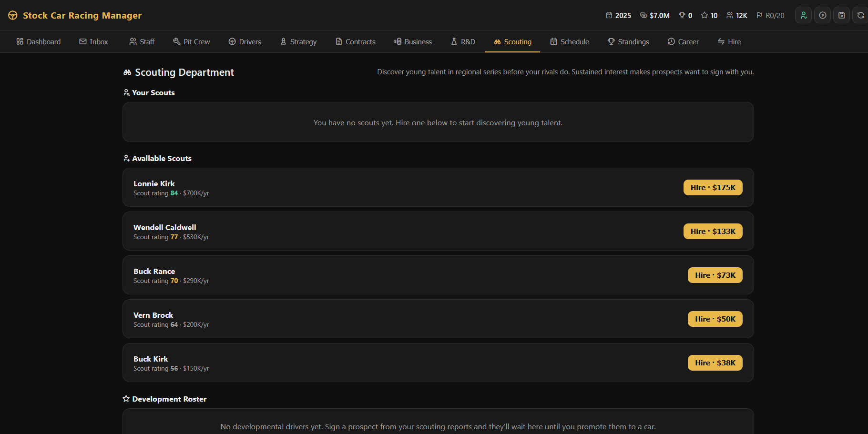
Task: Hire Buck Rance for $73K
Action: pyautogui.click(x=715, y=275)
